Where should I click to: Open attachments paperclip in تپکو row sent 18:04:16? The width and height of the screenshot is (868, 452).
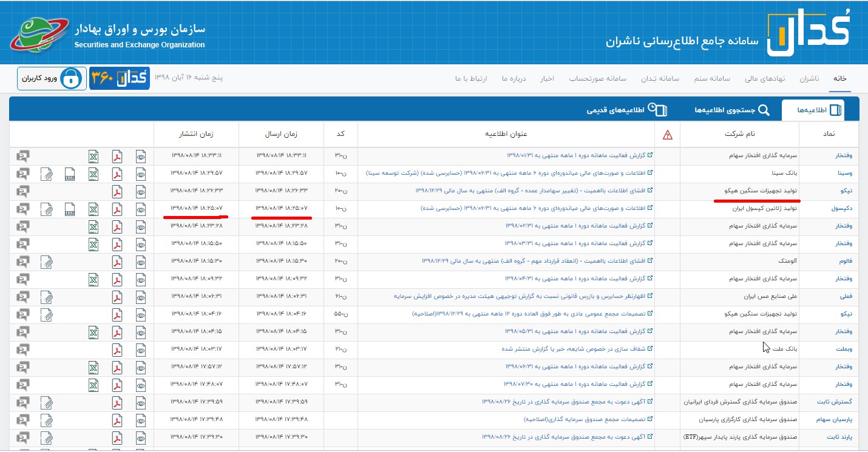pos(47,315)
